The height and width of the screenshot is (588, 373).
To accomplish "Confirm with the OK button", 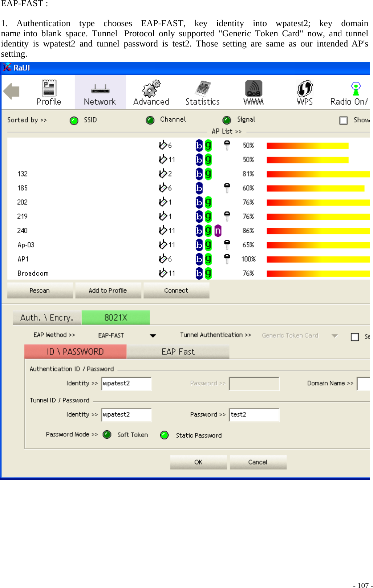I will [199, 462].
